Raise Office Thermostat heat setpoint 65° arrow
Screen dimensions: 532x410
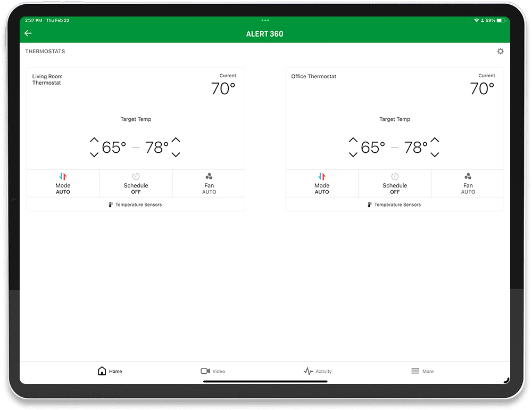pos(353,140)
